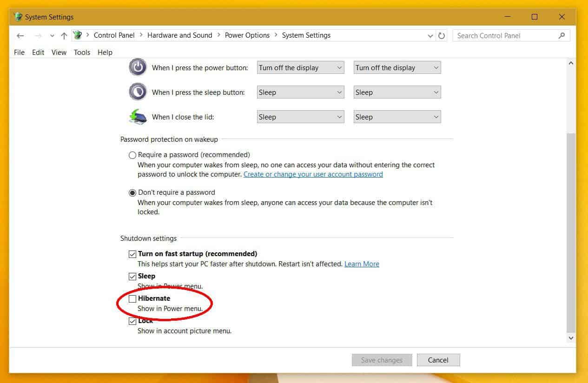This screenshot has width=588, height=383.
Task: Open the View menu
Action: pos(59,53)
